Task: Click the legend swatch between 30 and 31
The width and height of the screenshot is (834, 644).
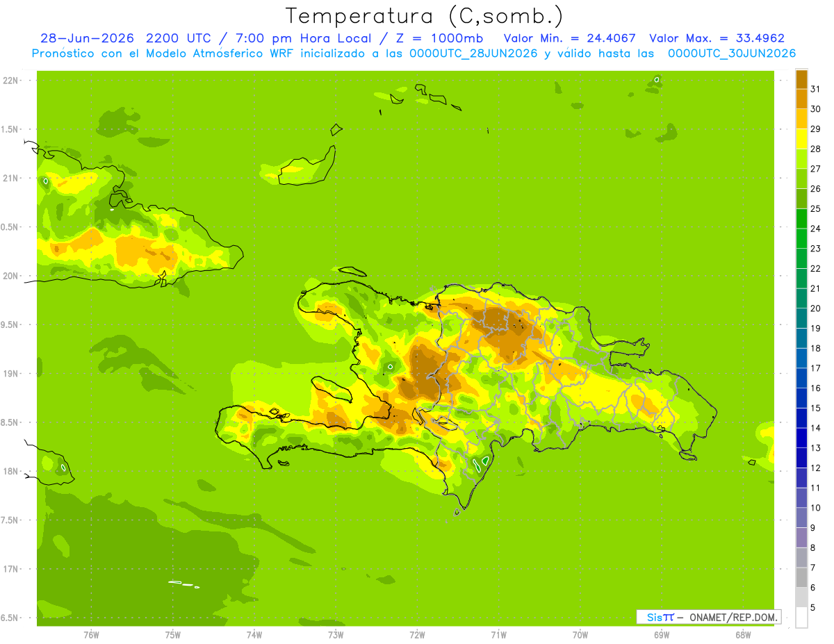Action: point(801,99)
